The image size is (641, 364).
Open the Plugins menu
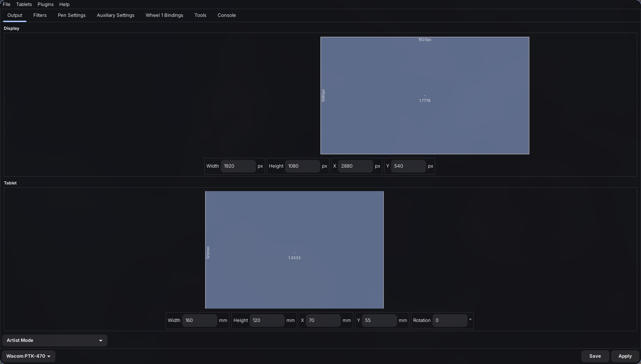click(46, 4)
